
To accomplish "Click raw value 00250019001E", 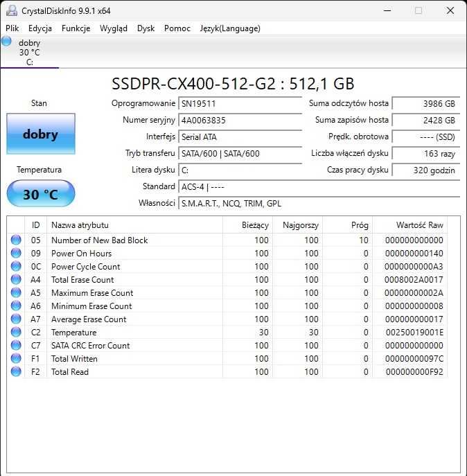I will (x=414, y=333).
